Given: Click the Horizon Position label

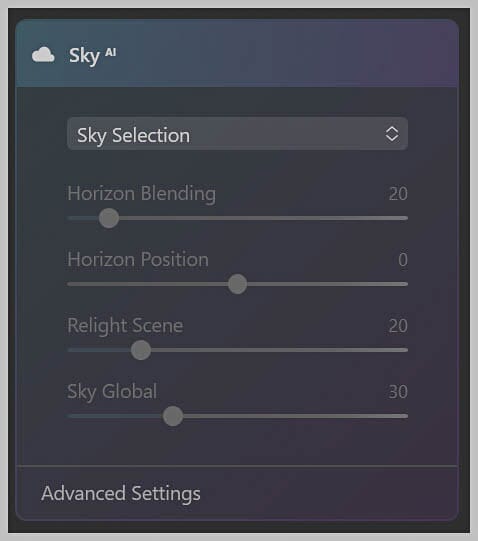Looking at the screenshot, I should pyautogui.click(x=138, y=259).
